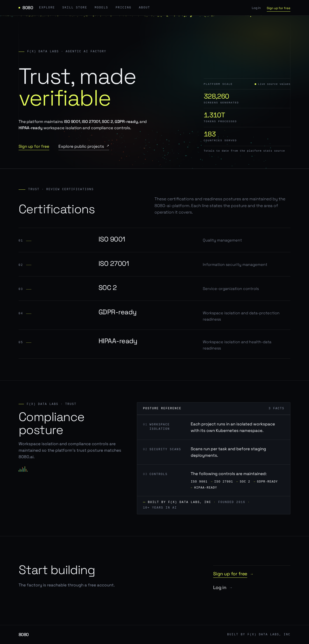The image size is (309, 644).
Task: Click the 05 row number marker
Action: (21, 342)
